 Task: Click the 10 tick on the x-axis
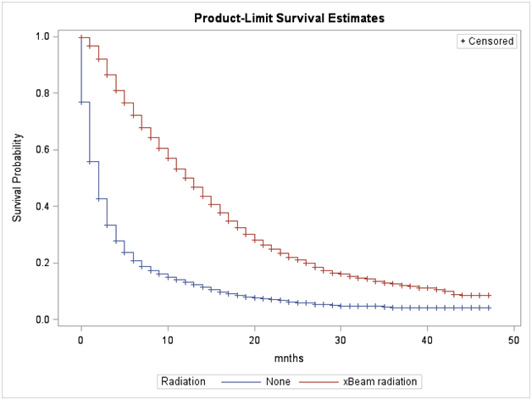(168, 340)
